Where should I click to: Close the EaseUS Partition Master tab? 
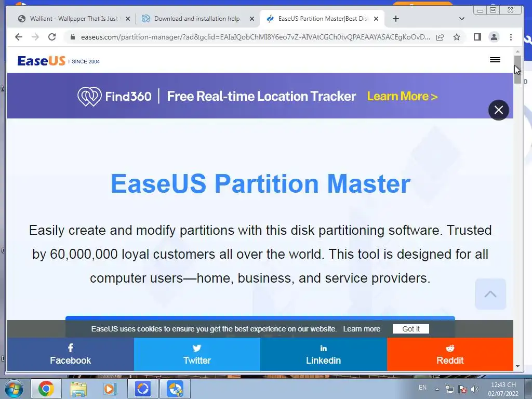point(376,19)
